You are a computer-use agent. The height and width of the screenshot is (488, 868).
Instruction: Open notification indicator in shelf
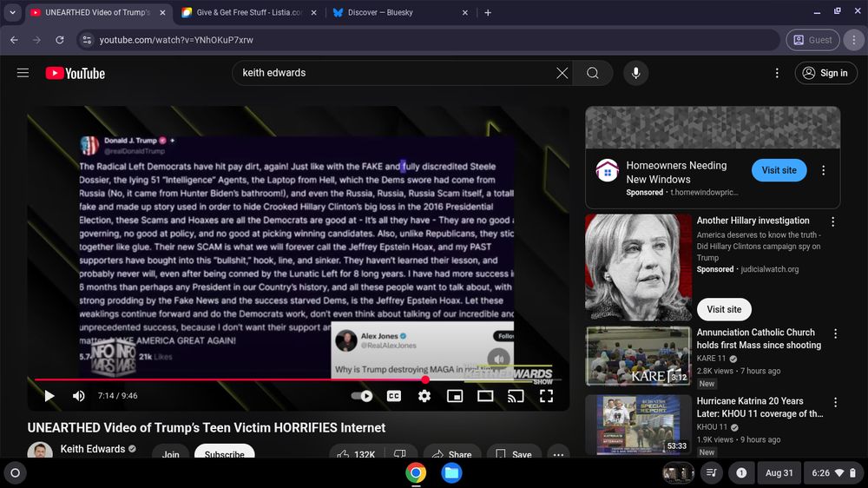741,473
